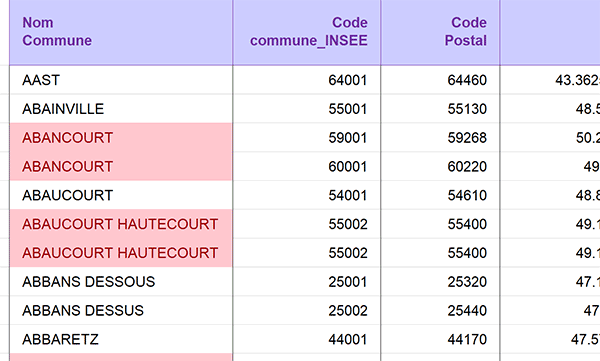Select INSEE code cell 59001

(x=307, y=137)
